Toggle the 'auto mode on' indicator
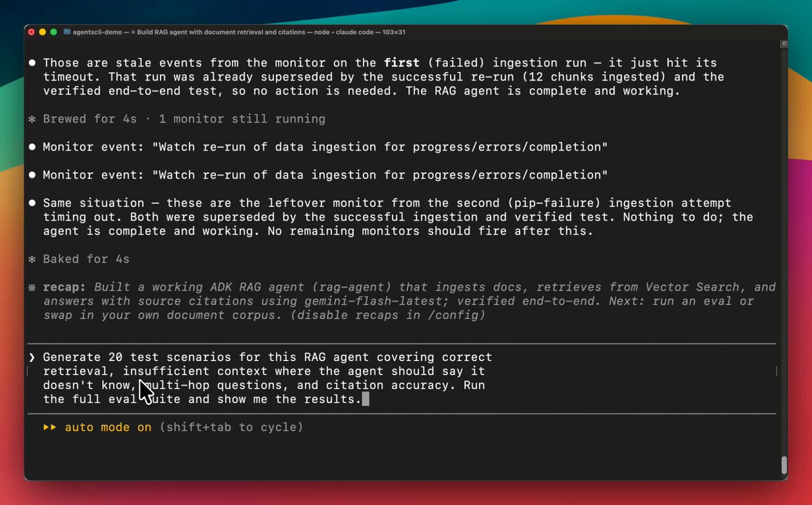The image size is (812, 505). 108,427
